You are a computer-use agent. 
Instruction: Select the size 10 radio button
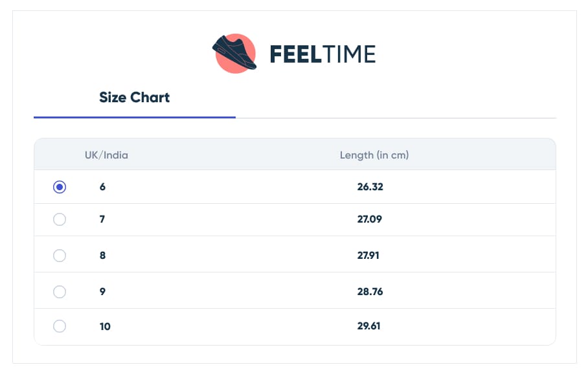pos(60,326)
